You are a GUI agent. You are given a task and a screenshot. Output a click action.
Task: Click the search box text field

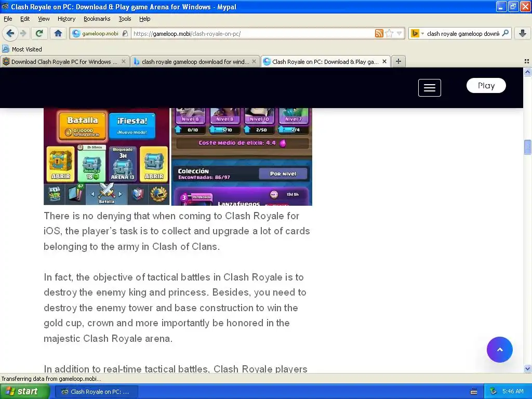point(463,34)
